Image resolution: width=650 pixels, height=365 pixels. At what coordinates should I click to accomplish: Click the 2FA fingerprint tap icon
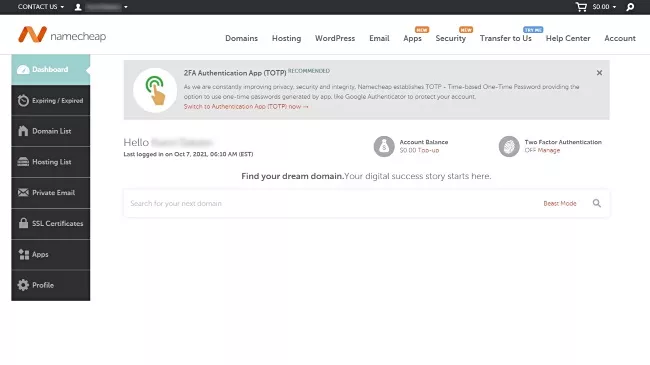coord(155,90)
